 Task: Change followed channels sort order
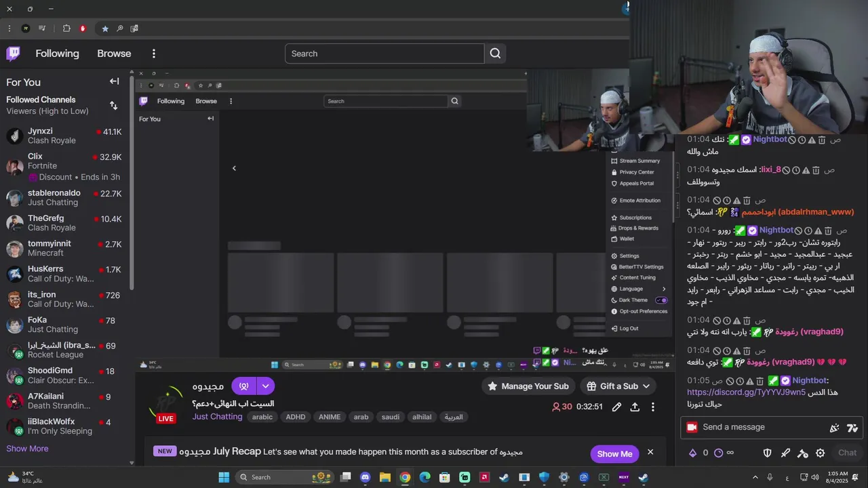113,106
